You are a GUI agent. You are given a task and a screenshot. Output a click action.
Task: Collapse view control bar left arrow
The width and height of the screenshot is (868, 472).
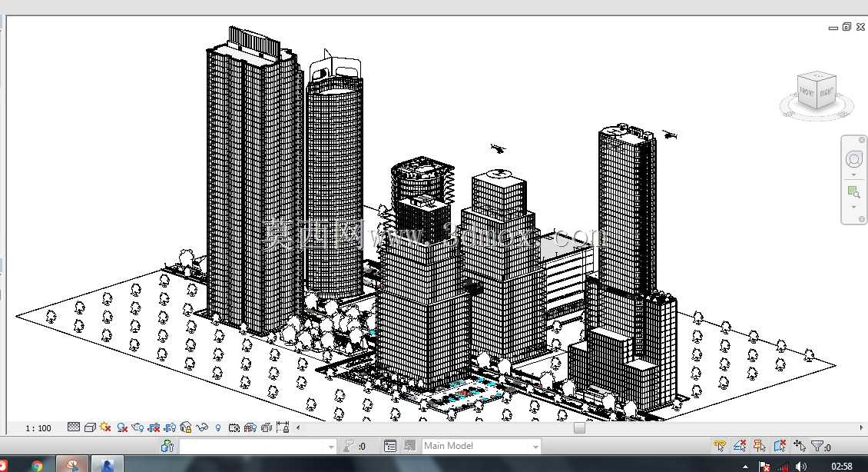coord(298,427)
